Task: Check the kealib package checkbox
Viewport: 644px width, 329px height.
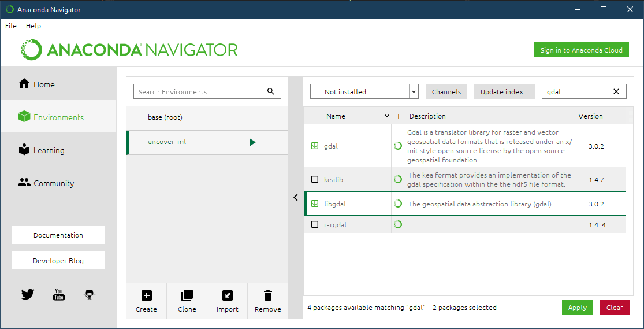Action: (315, 179)
